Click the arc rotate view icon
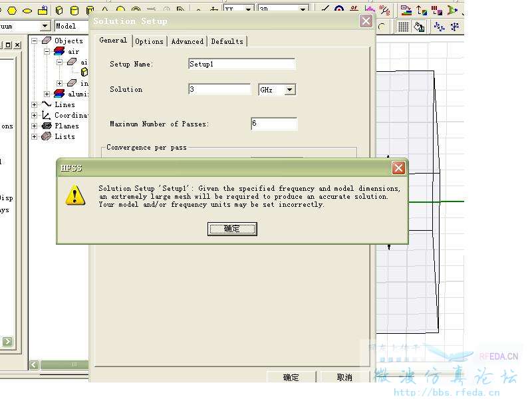This screenshot has height=399, width=532. point(382,27)
